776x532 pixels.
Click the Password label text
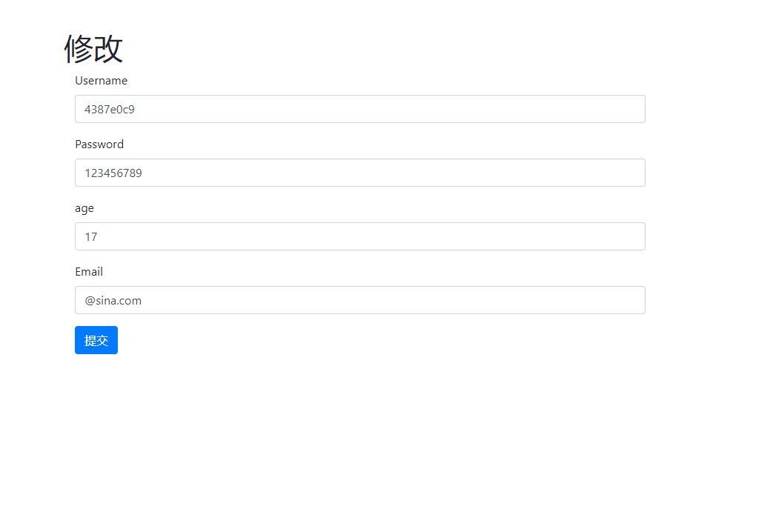pyautogui.click(x=99, y=144)
